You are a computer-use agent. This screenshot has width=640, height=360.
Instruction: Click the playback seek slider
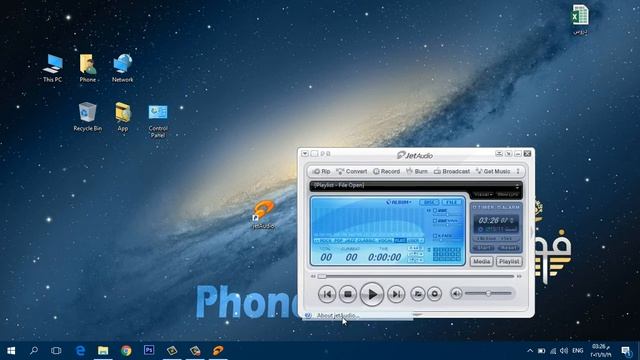click(x=416, y=276)
